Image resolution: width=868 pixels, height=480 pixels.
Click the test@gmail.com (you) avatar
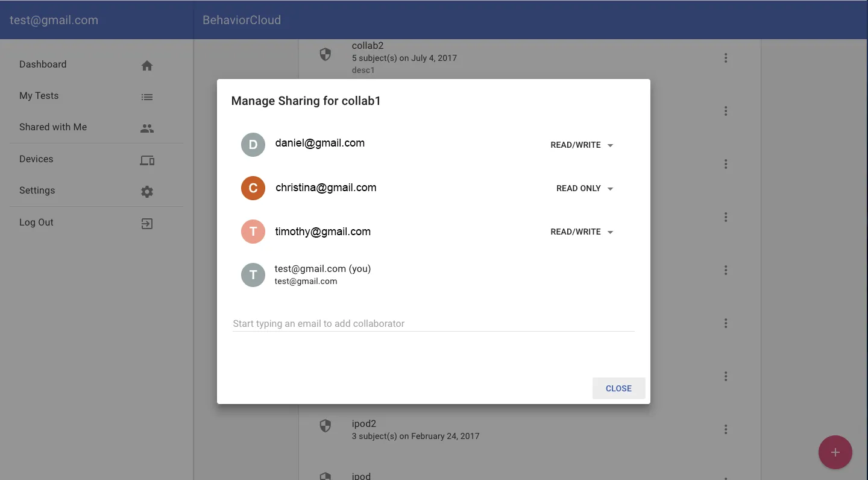point(253,275)
